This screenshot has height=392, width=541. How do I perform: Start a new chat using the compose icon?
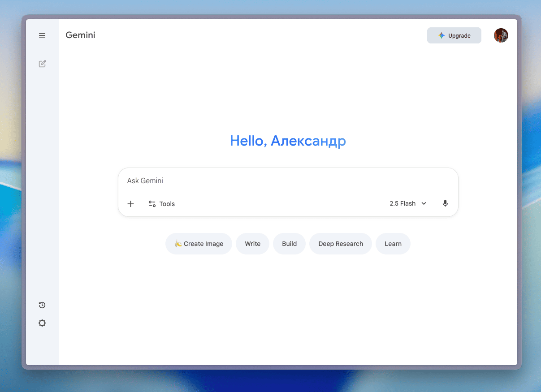point(42,64)
